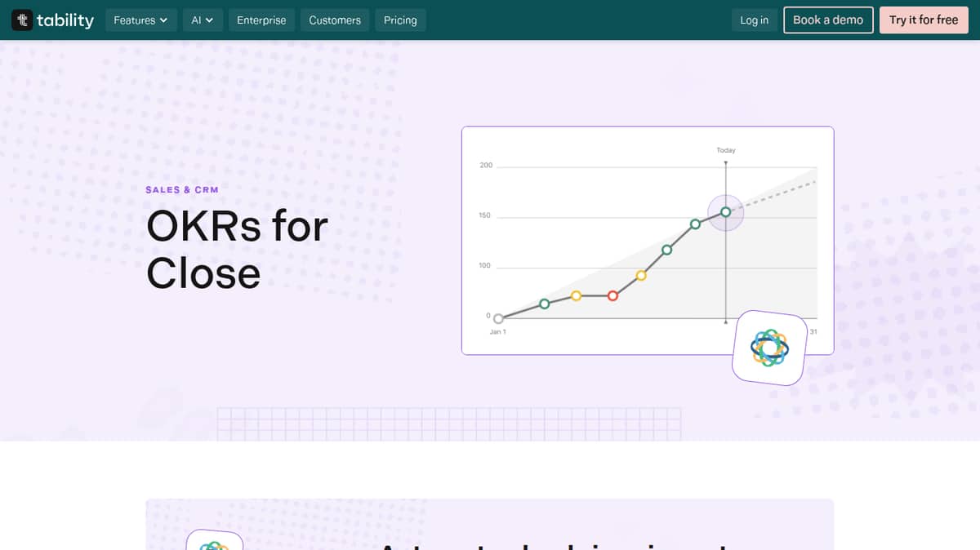The width and height of the screenshot is (980, 550).
Task: Open the Pricing page
Action: coord(400,20)
